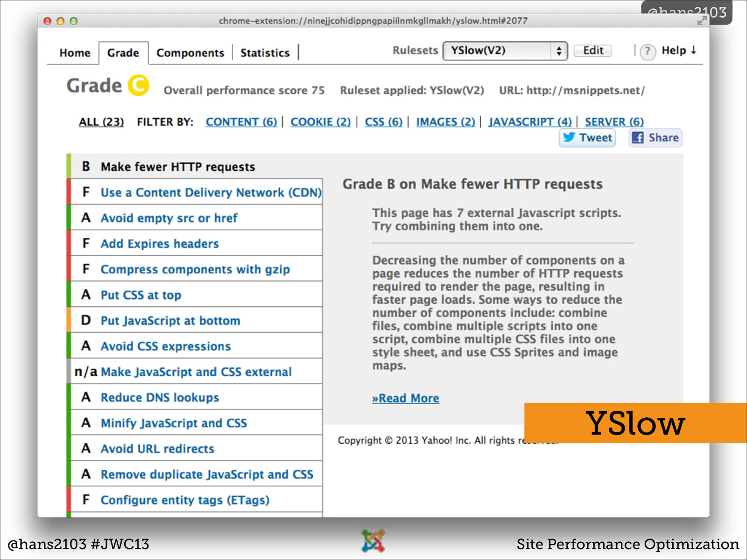Click the yellow grade C badge

coord(139,85)
